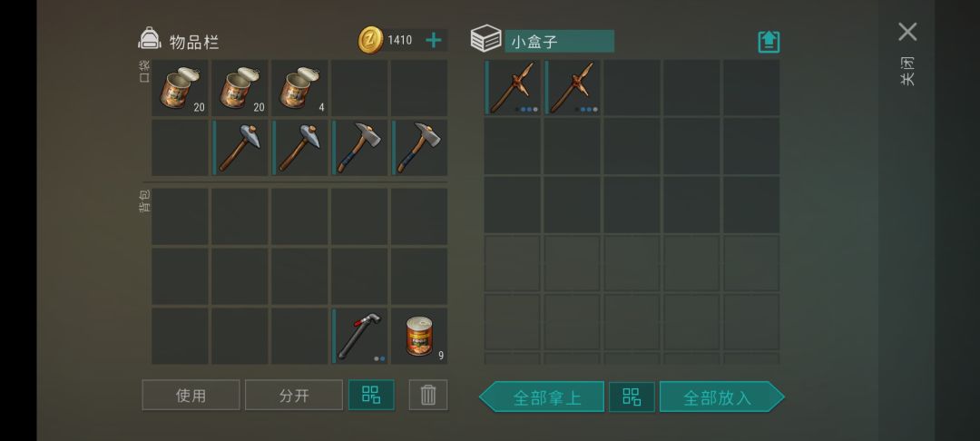Viewport: 980px width, 441px height.
Task: Select the last hatchet in the pocket row
Action: click(419, 148)
